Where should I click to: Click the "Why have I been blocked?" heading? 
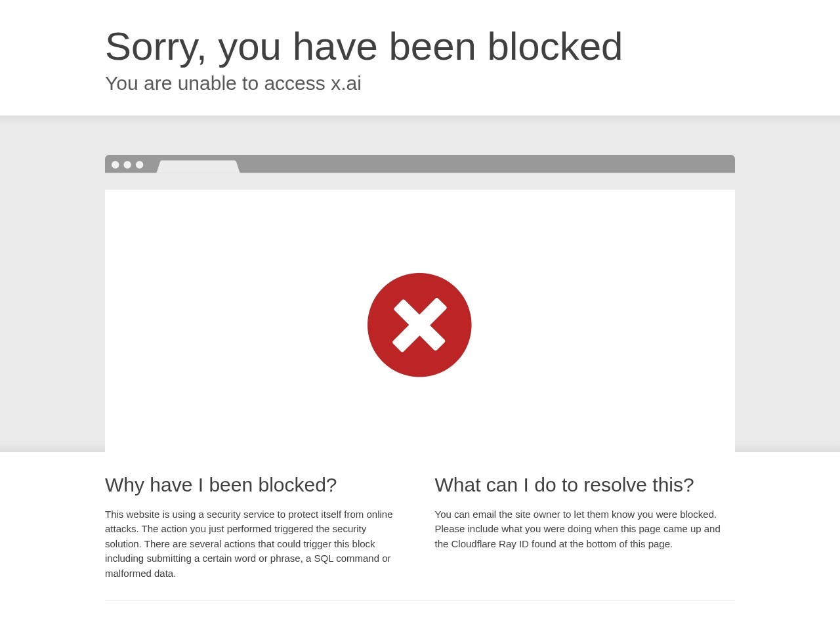tap(220, 484)
